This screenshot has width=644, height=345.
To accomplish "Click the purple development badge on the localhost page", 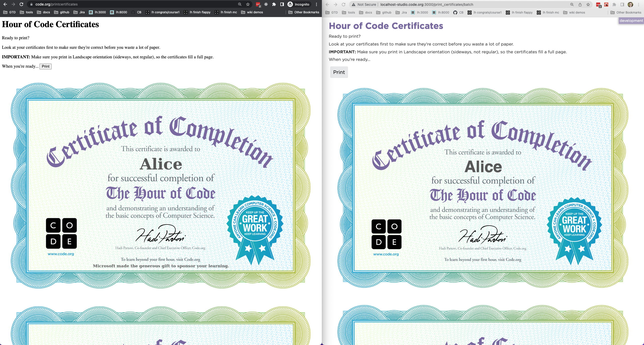I will (x=631, y=21).
